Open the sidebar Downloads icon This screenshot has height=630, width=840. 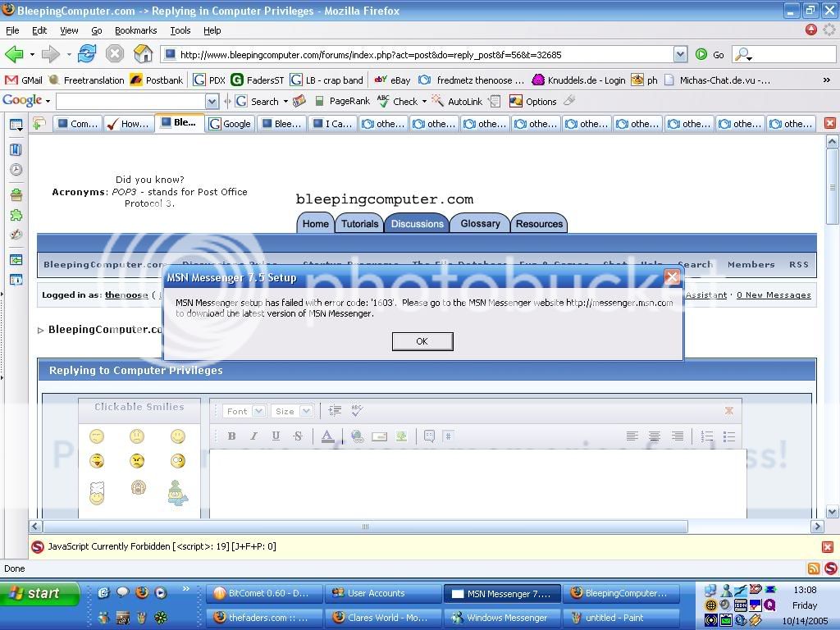[16, 194]
